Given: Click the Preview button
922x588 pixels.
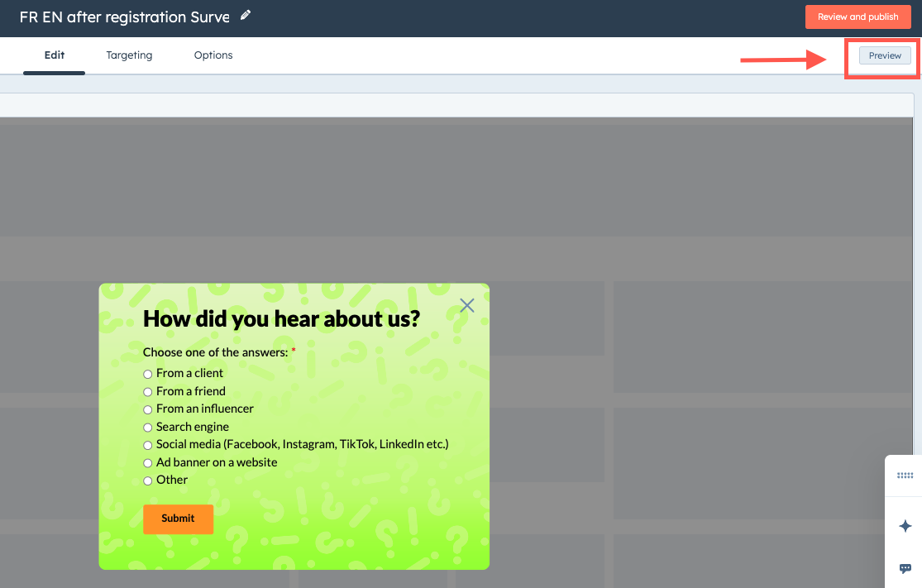Looking at the screenshot, I should [885, 55].
